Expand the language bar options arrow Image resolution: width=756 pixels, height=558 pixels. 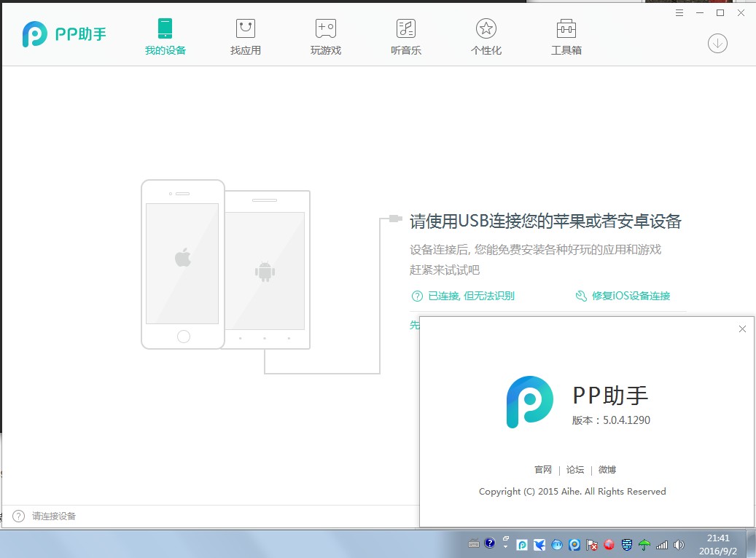[505, 546]
